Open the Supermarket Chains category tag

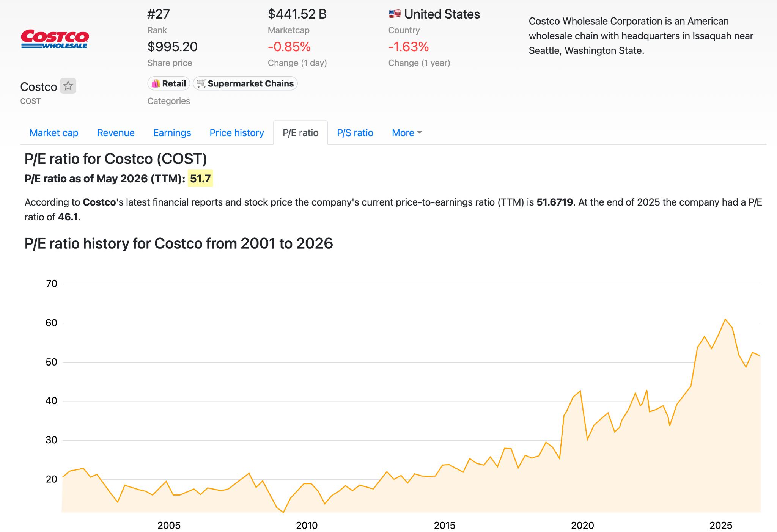click(x=245, y=83)
